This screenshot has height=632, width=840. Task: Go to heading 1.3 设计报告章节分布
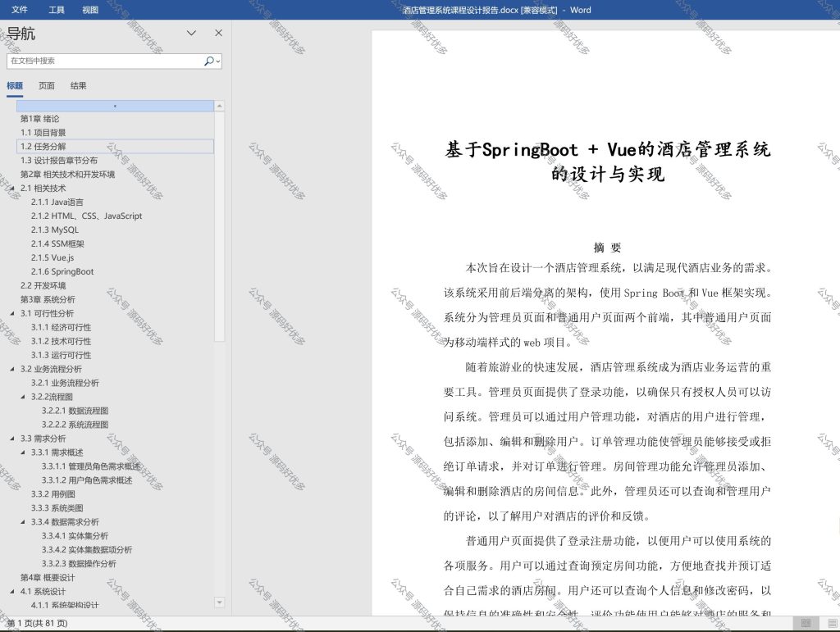coord(59,161)
